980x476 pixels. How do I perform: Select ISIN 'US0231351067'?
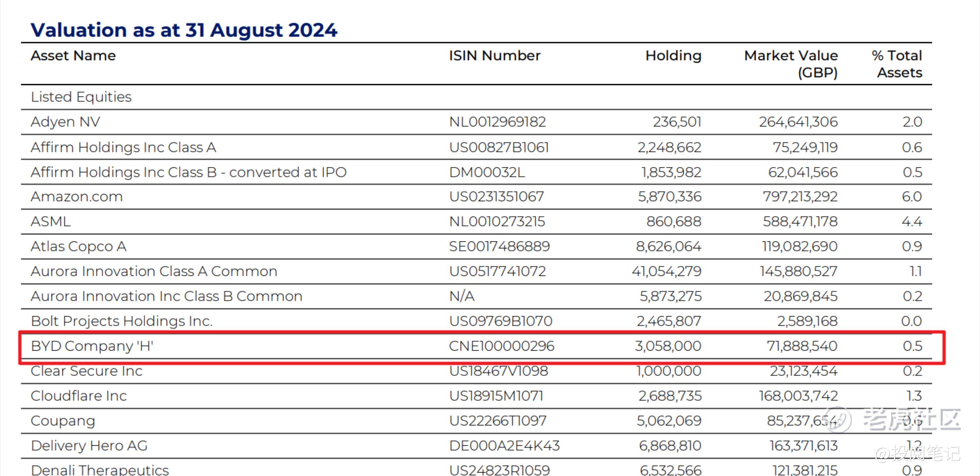(x=497, y=196)
